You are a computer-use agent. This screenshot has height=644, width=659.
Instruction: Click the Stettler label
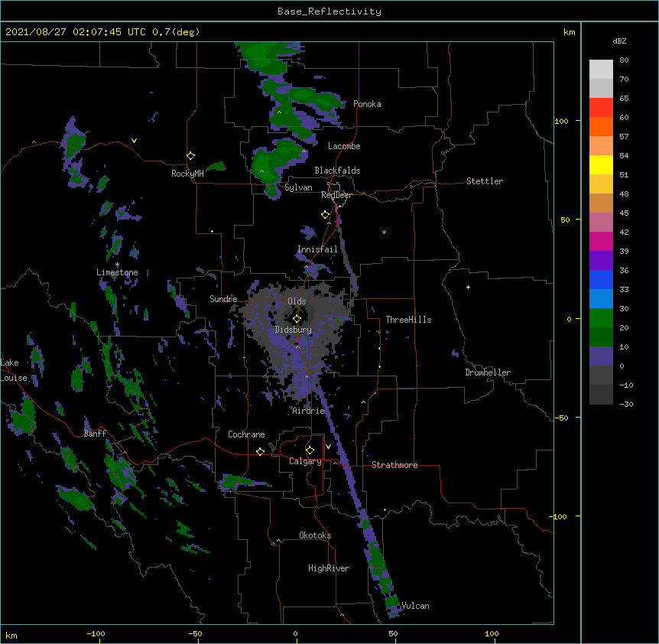(485, 181)
